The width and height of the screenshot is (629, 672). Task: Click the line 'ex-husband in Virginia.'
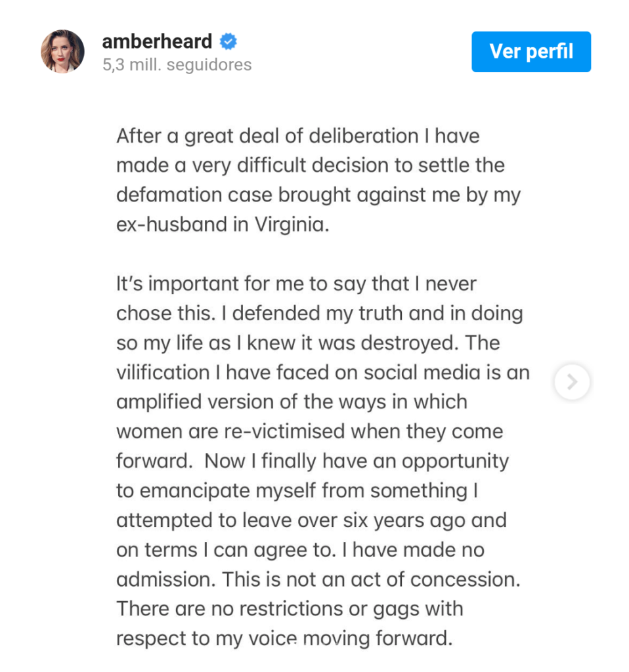pyautogui.click(x=223, y=224)
